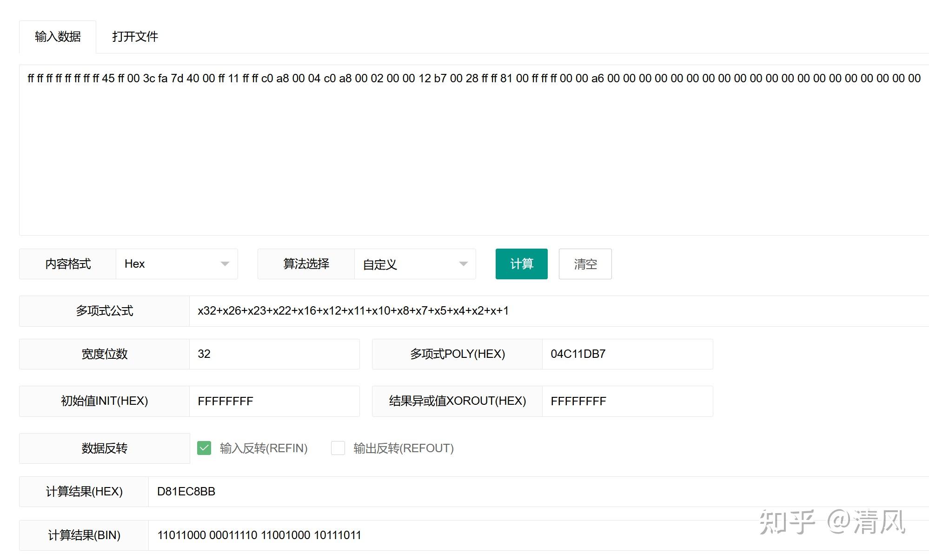Enable the 输出反转(REFOUT) checkbox
This screenshot has height=560, width=929.
(338, 448)
